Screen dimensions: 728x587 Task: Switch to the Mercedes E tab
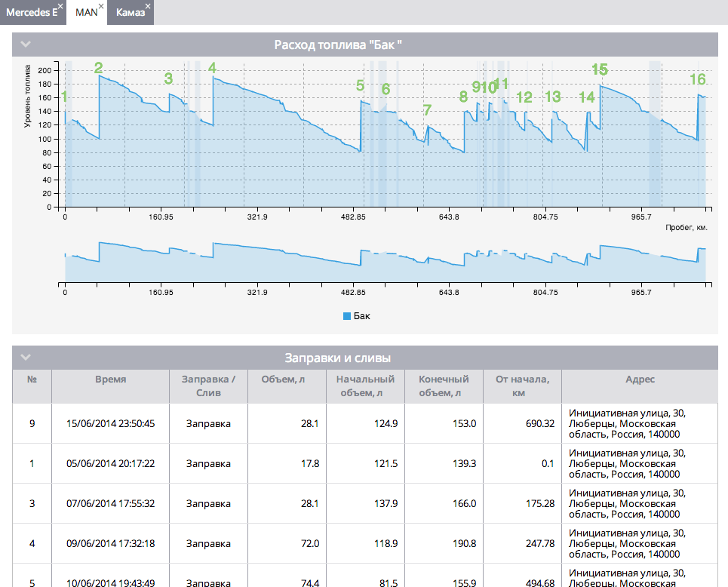[29, 13]
